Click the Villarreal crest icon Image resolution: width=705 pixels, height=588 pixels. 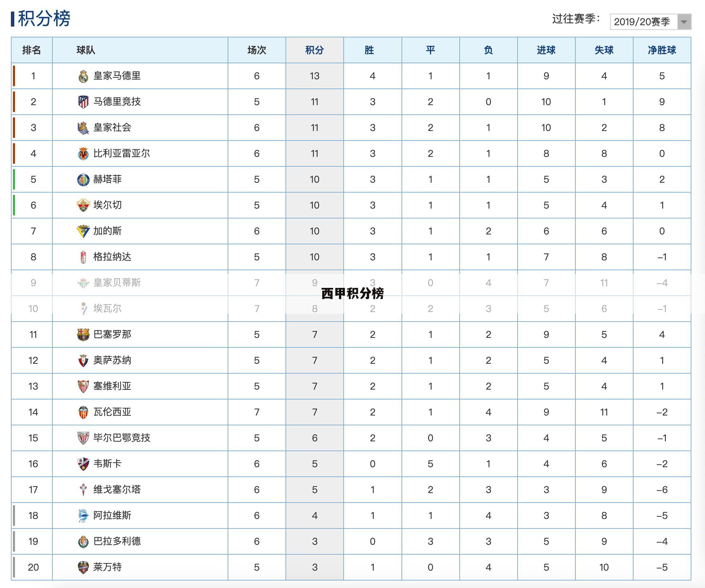[83, 153]
